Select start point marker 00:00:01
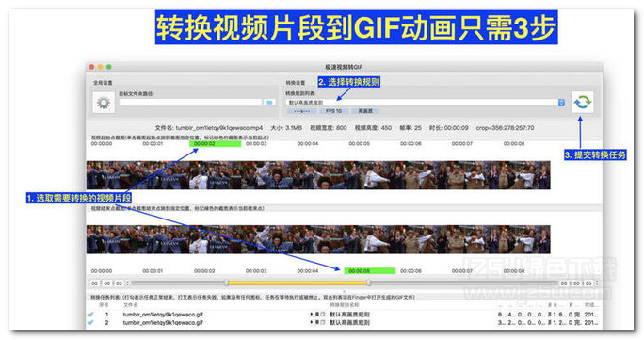644x340 pixels. tap(153, 144)
